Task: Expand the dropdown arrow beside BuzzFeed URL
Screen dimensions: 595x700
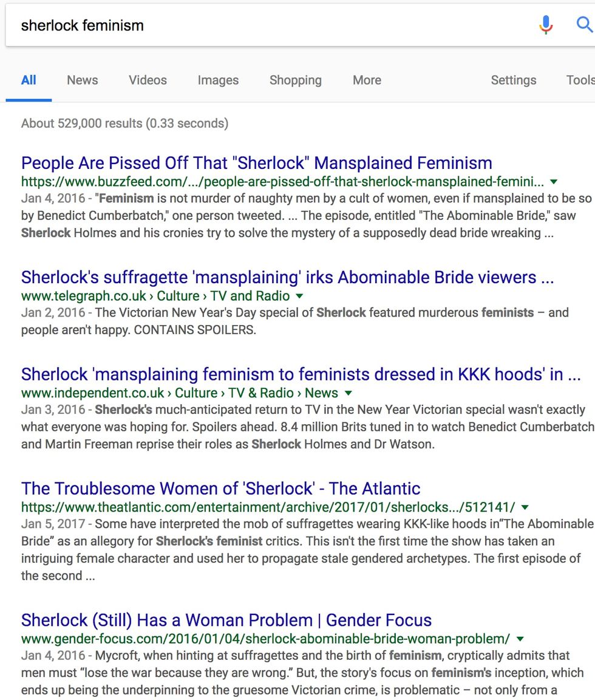Action: pos(554,182)
